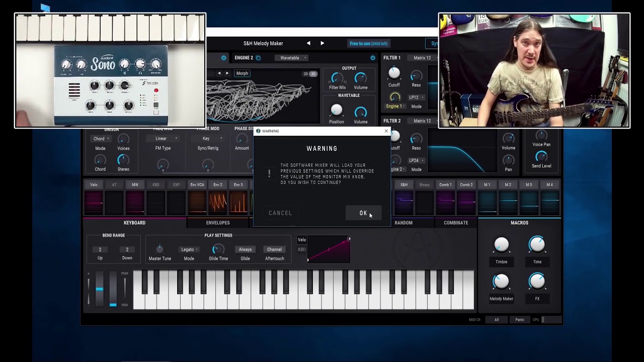
Task: Open Filter 2 Matrix 12 type dropdown
Action: [x=424, y=121]
